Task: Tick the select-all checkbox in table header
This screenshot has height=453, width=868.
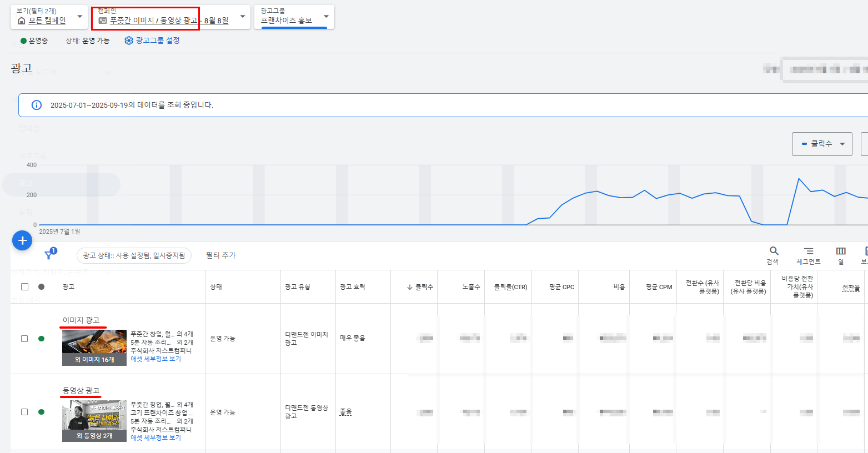Action: [x=24, y=286]
